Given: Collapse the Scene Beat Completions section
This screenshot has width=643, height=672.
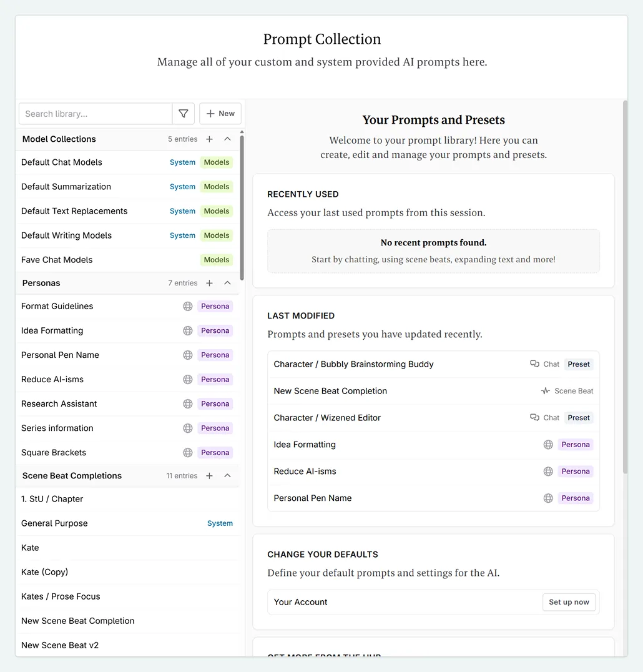Looking at the screenshot, I should [228, 475].
